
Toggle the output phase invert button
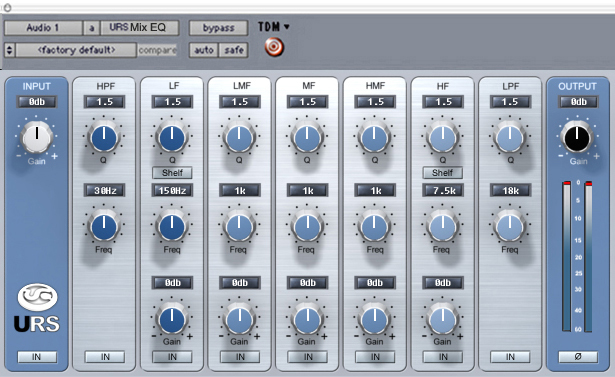(x=578, y=357)
